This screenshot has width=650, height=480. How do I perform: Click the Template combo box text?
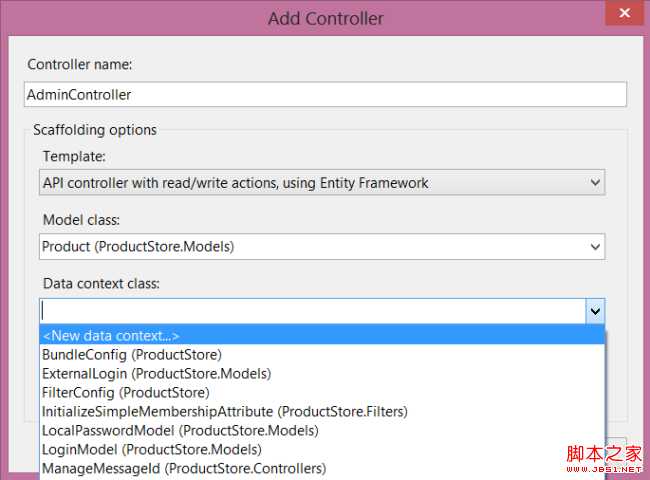tap(235, 183)
